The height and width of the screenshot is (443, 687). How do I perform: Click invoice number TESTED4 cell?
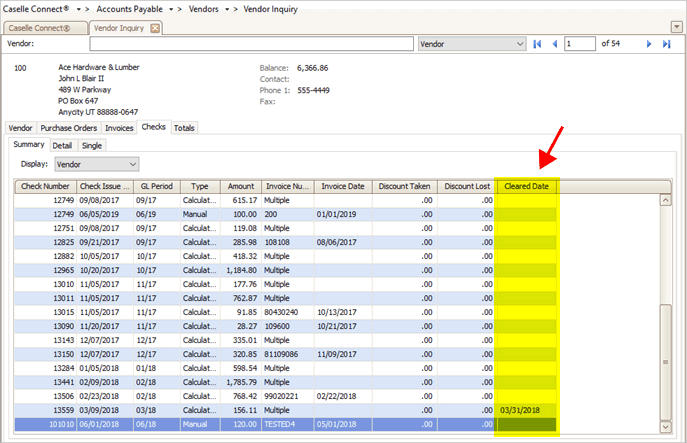tap(287, 425)
